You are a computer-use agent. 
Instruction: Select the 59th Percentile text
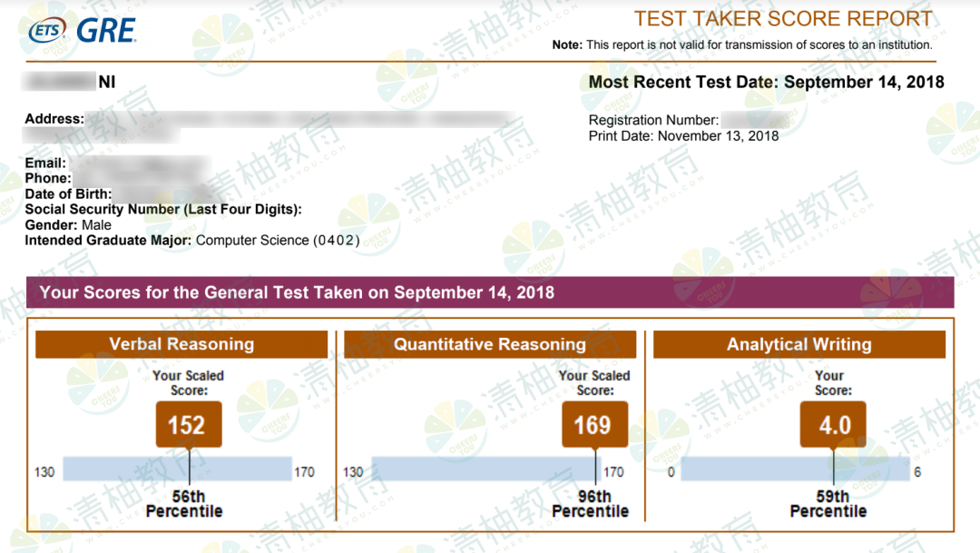tap(828, 504)
